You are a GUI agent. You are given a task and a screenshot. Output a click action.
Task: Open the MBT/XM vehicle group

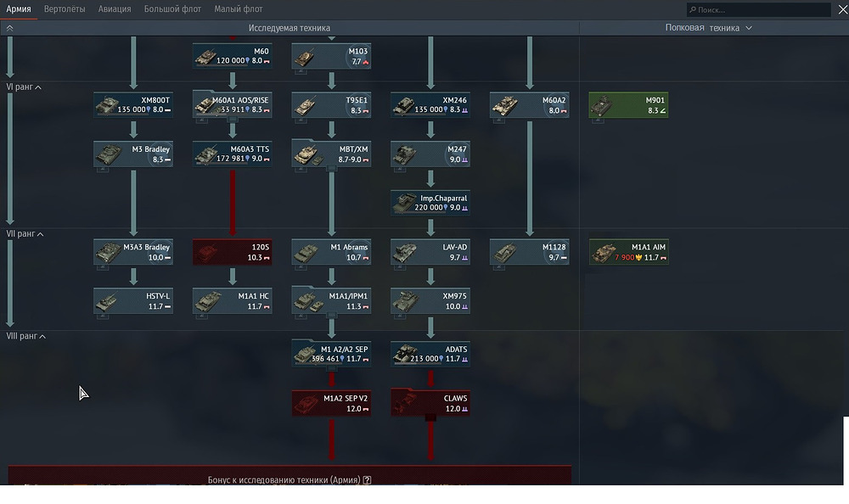(331, 154)
